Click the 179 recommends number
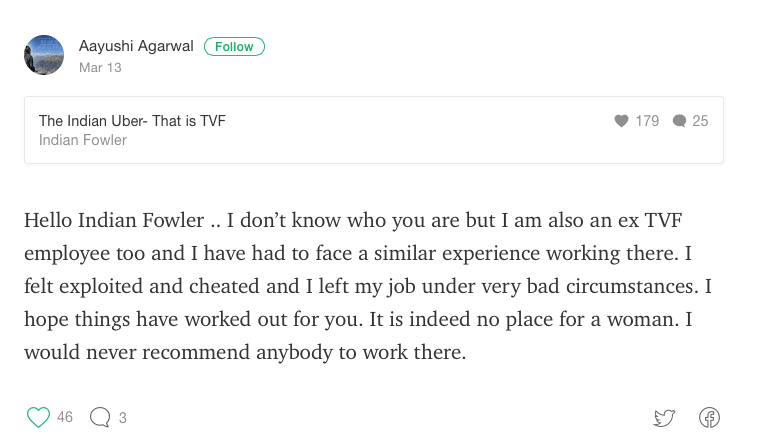This screenshot has width=775, height=448. [647, 121]
